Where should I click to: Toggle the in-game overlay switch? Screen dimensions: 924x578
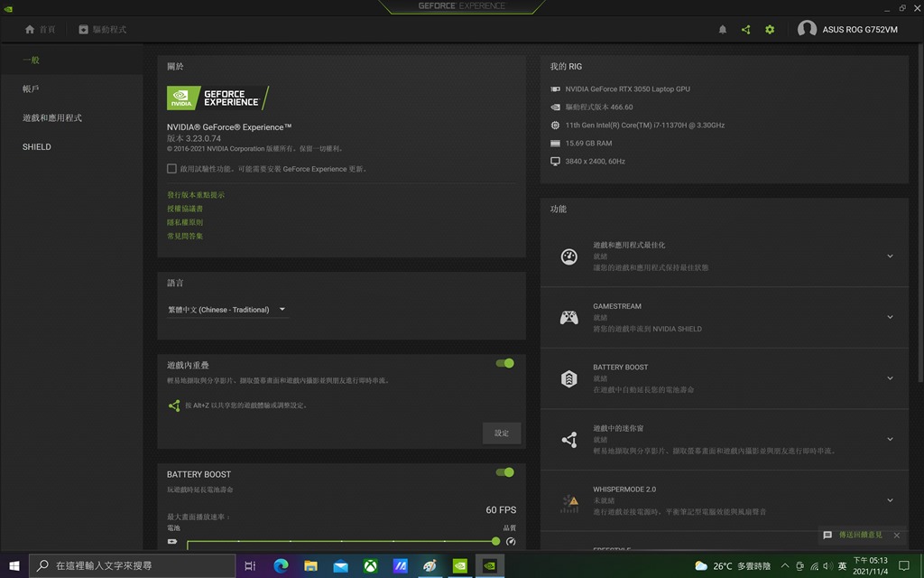[504, 363]
